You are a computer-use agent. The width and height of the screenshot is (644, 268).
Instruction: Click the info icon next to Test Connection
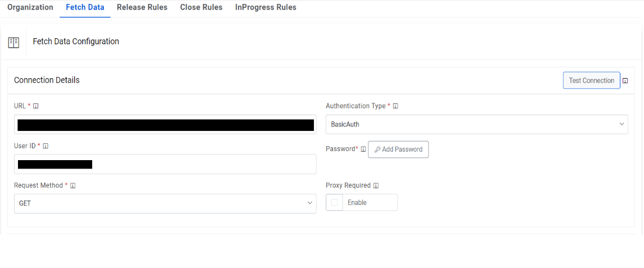click(625, 81)
